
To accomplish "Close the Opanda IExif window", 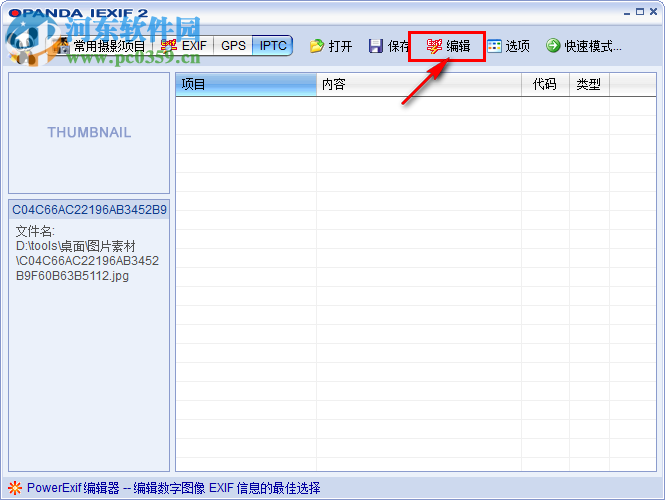I will point(654,12).
